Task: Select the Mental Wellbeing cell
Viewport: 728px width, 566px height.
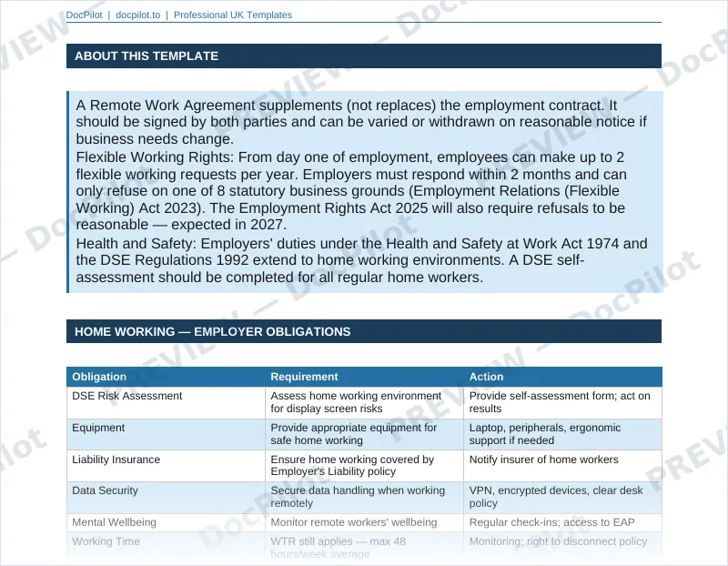Action: coord(166,522)
